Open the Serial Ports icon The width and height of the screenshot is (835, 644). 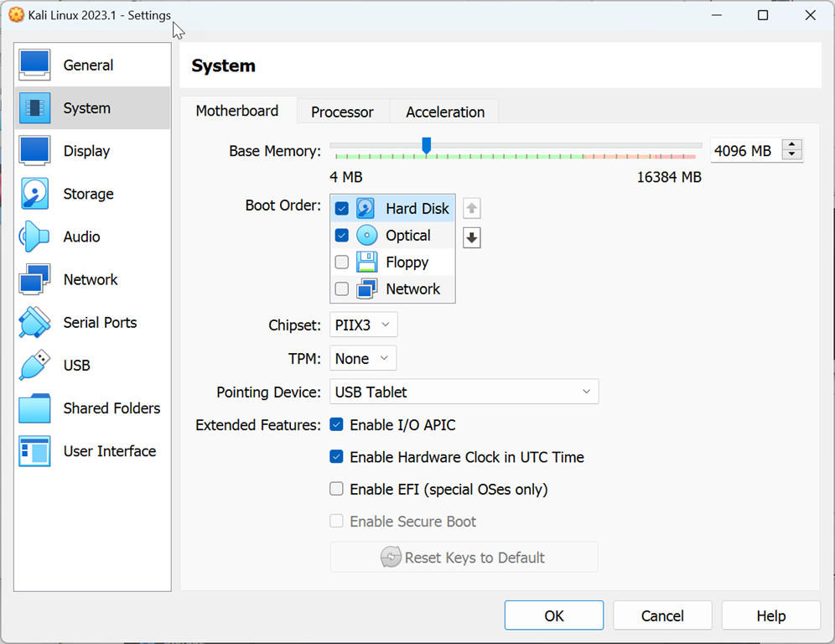tap(35, 323)
